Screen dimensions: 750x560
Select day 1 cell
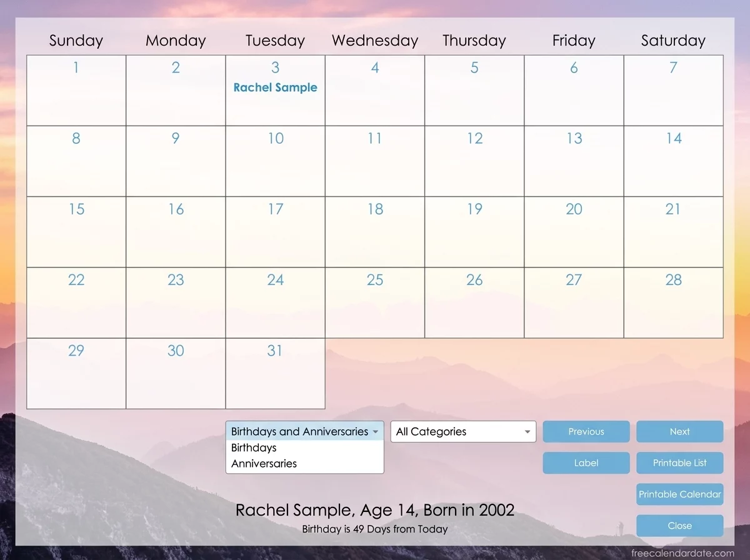pos(76,91)
